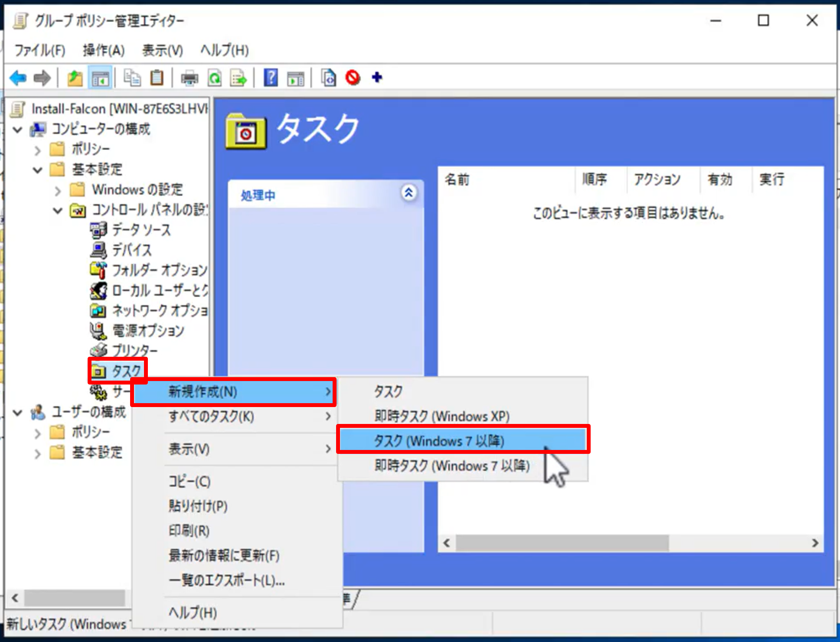Click the blue plus Add icon
The height and width of the screenshot is (642, 840).
[377, 78]
